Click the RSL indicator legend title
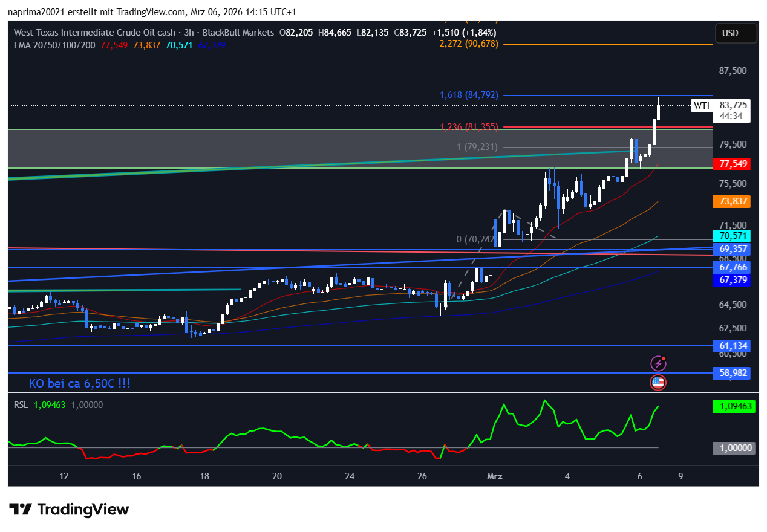 pyautogui.click(x=21, y=405)
